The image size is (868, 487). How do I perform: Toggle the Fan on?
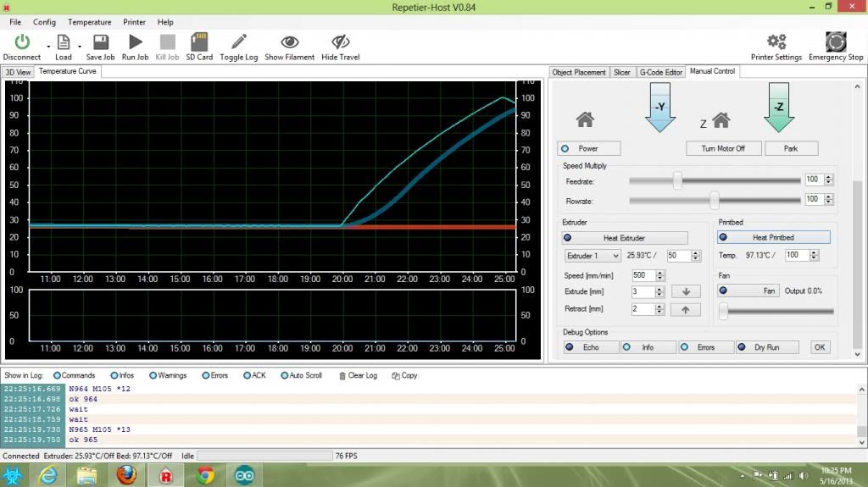point(748,291)
